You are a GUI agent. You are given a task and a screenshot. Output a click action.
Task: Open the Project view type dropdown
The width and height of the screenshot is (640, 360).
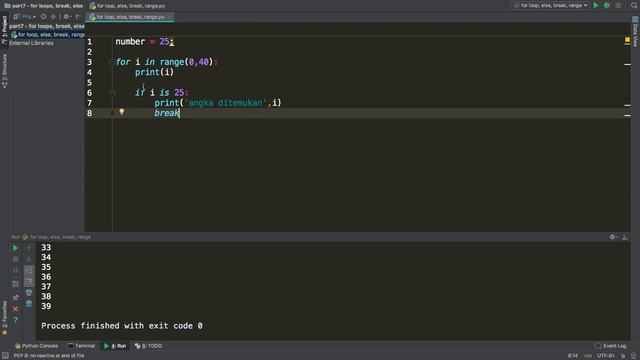(x=25, y=17)
